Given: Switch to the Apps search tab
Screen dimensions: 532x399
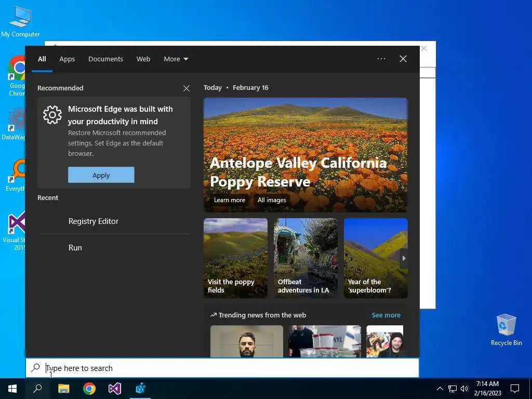Looking at the screenshot, I should pyautogui.click(x=67, y=59).
